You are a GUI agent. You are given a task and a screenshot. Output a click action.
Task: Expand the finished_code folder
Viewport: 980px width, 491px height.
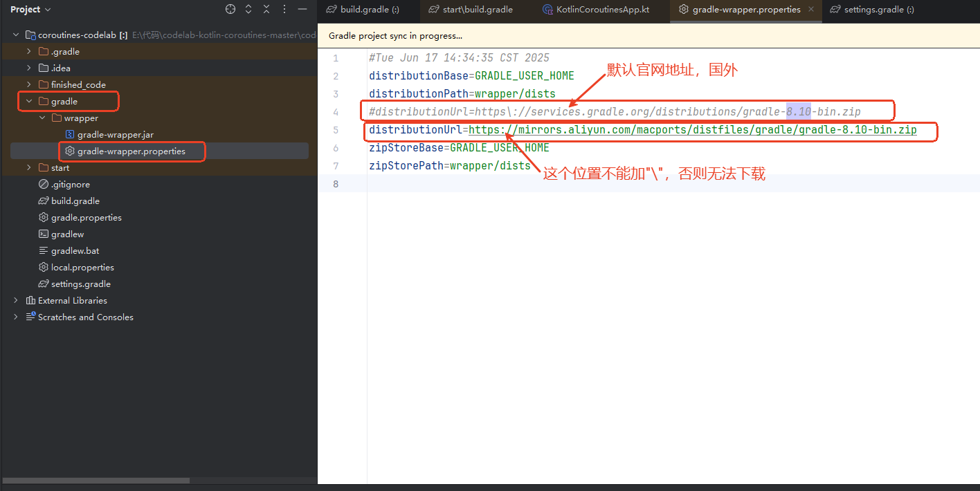(x=28, y=84)
